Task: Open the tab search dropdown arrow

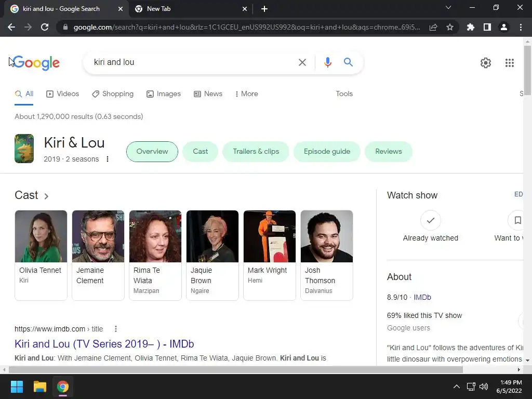Action: (448, 7)
